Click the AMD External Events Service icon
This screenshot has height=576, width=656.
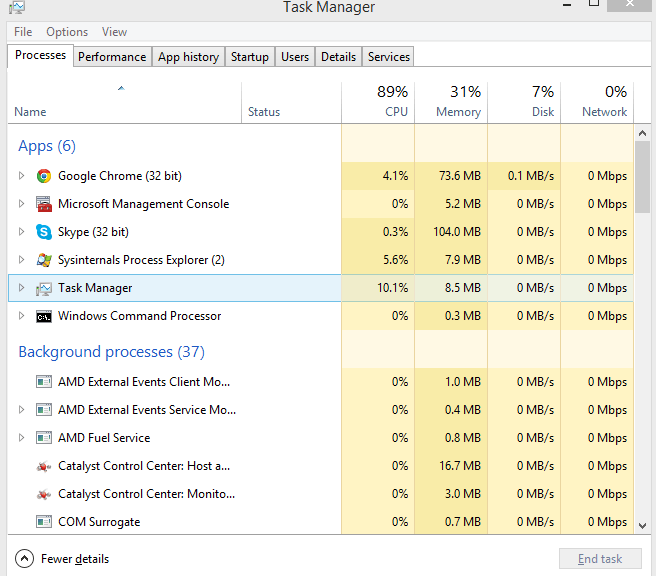pyautogui.click(x=44, y=410)
